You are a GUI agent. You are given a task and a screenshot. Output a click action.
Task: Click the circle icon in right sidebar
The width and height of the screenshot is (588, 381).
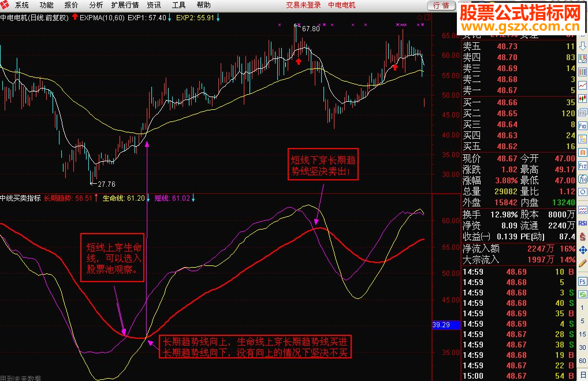point(582,192)
